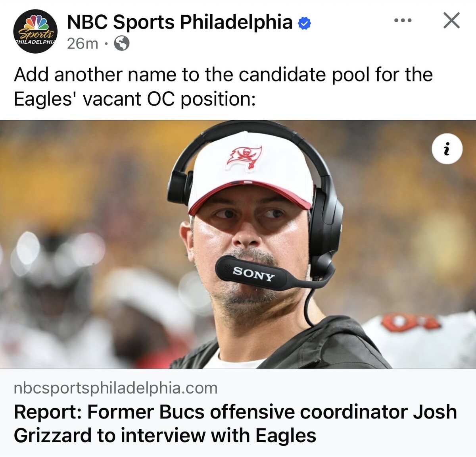This screenshot has width=476, height=457.
Task: Click the gray link preview footer area
Action: click(238, 413)
